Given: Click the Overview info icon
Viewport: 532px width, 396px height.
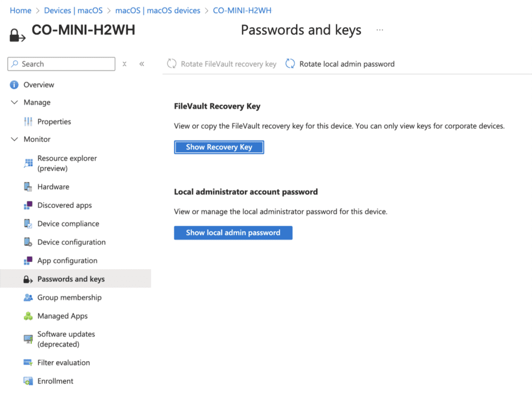Looking at the screenshot, I should click(x=14, y=85).
